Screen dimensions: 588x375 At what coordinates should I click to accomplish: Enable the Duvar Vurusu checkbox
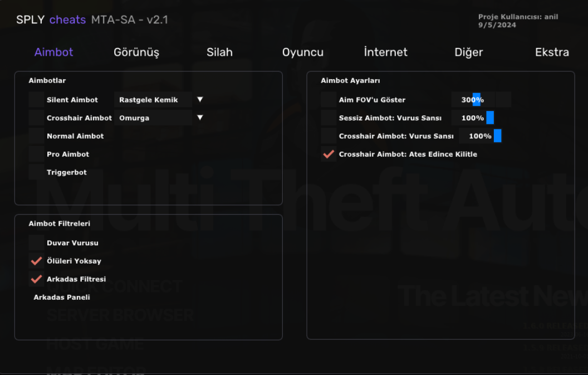tap(36, 242)
